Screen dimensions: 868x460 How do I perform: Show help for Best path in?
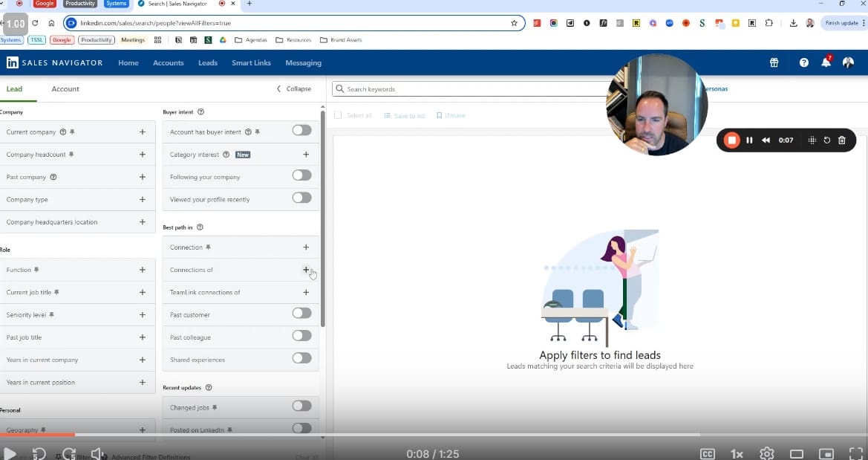(x=200, y=227)
